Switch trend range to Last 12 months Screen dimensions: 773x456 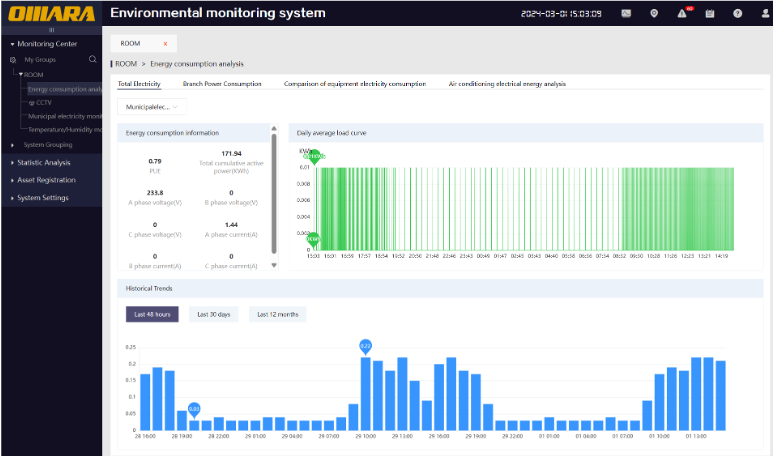[277, 314]
